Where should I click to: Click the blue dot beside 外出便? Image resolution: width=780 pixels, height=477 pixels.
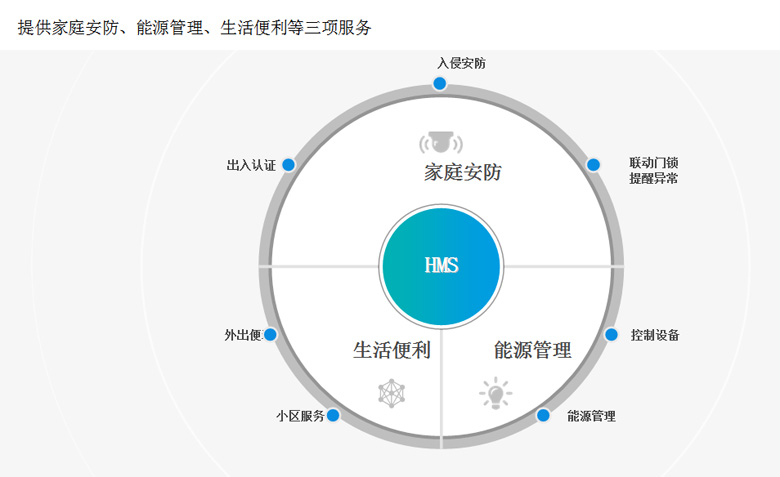click(x=270, y=334)
